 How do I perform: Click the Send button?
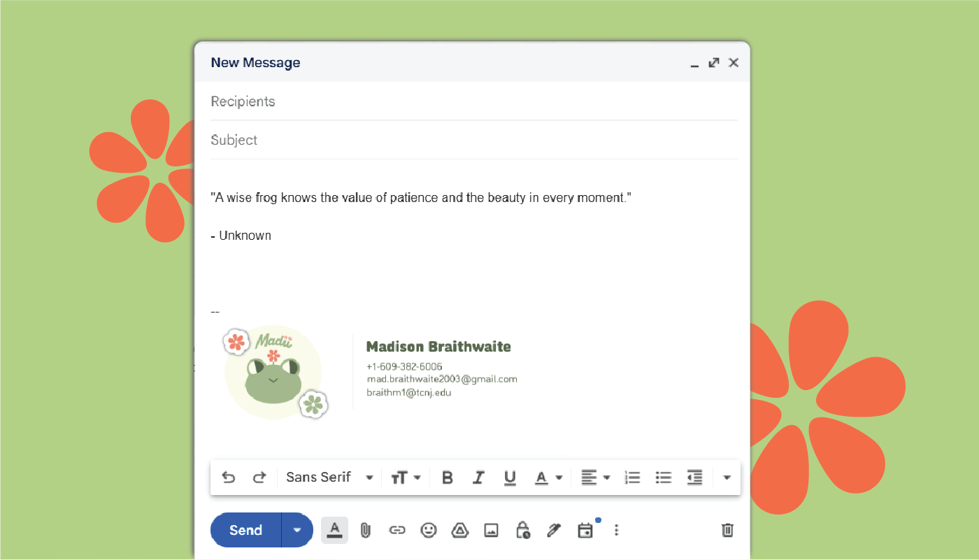246,530
